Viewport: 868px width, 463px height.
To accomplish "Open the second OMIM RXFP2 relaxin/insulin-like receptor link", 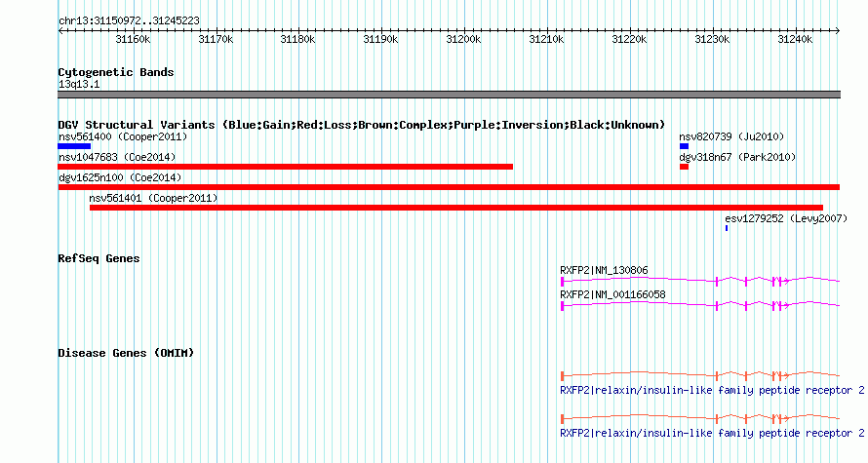I will (x=712, y=433).
